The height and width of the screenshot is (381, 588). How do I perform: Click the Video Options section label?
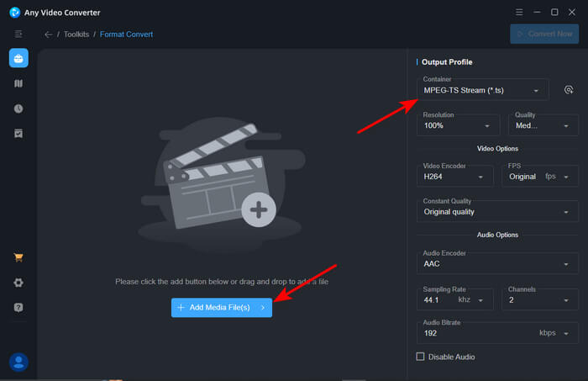497,149
